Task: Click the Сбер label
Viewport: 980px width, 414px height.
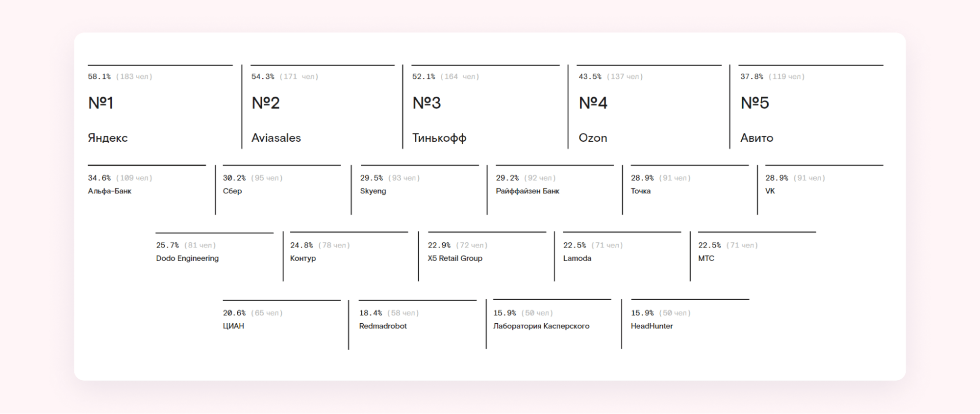Action: [232, 191]
